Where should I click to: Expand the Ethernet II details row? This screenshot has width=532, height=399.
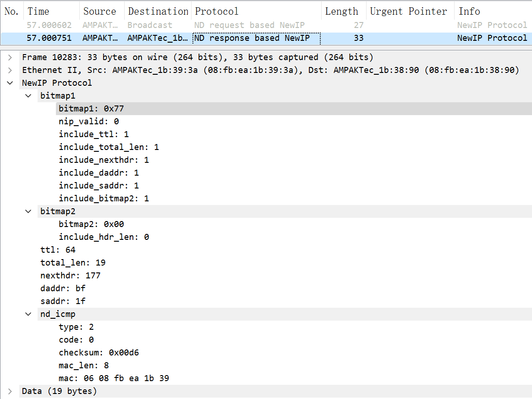pyautogui.click(x=10, y=70)
